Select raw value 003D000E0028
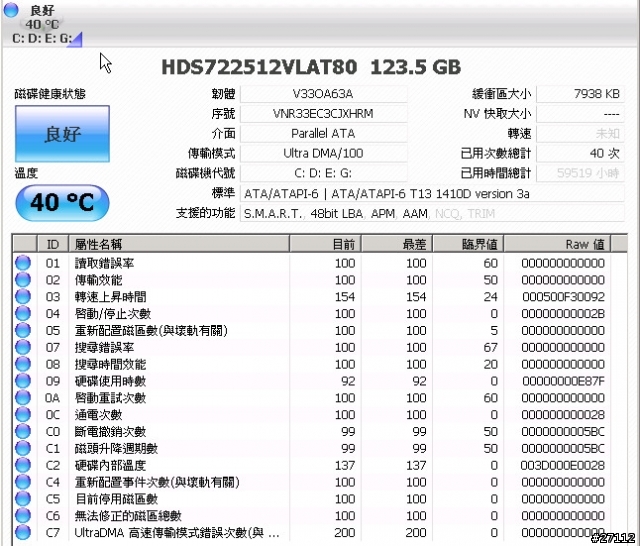This screenshot has height=546, width=640. coord(562,465)
